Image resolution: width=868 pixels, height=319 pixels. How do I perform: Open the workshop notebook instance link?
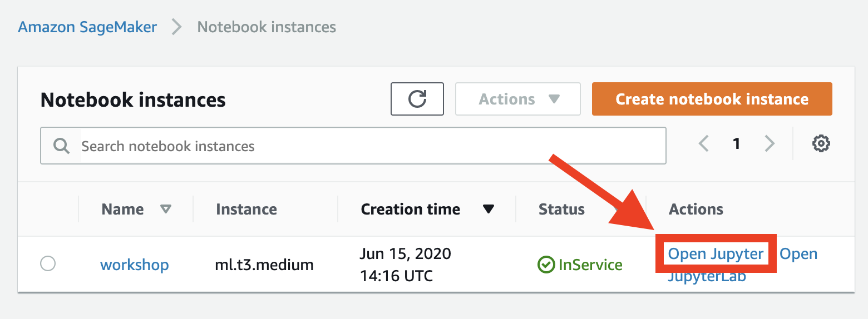click(x=134, y=265)
